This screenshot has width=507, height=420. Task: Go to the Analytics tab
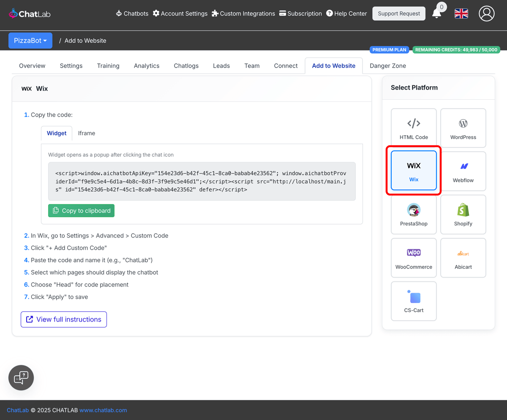[x=147, y=65]
